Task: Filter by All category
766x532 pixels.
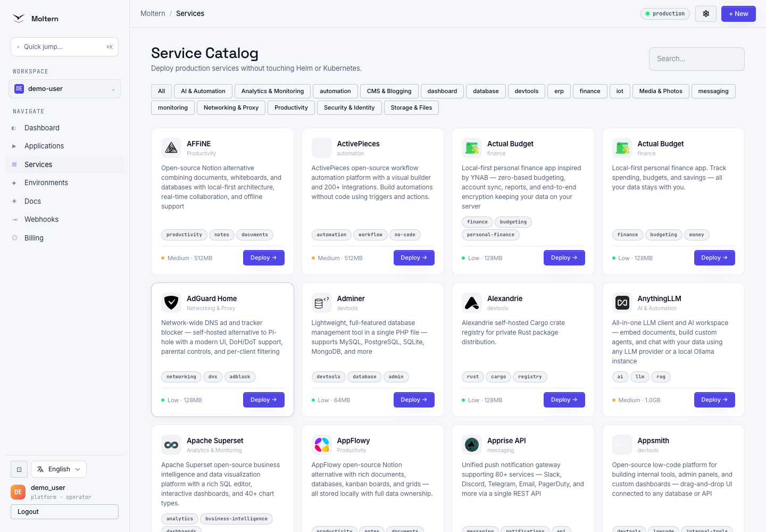Action: point(162,92)
